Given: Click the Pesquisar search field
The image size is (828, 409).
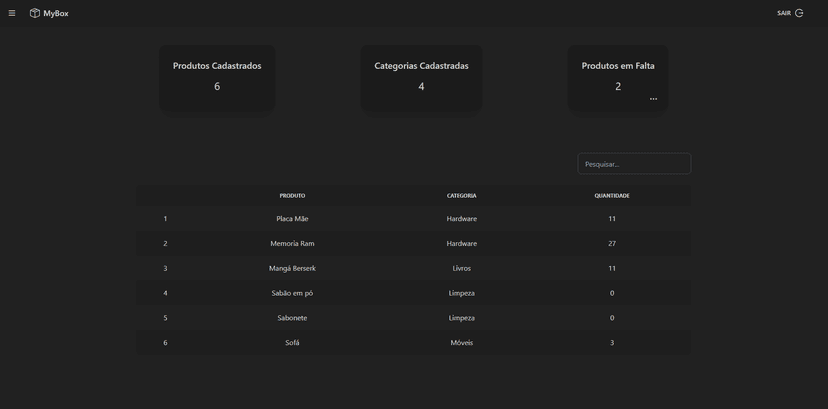Looking at the screenshot, I should (634, 164).
